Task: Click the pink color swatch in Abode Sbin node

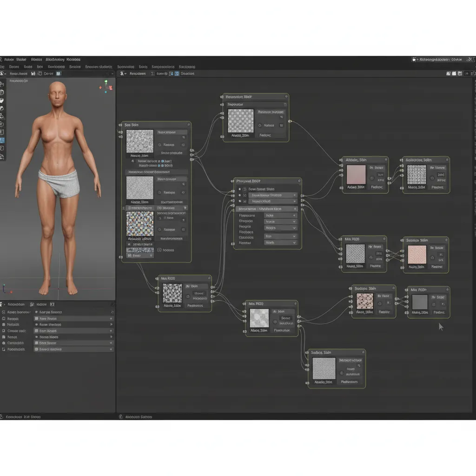Action: tap(357, 175)
